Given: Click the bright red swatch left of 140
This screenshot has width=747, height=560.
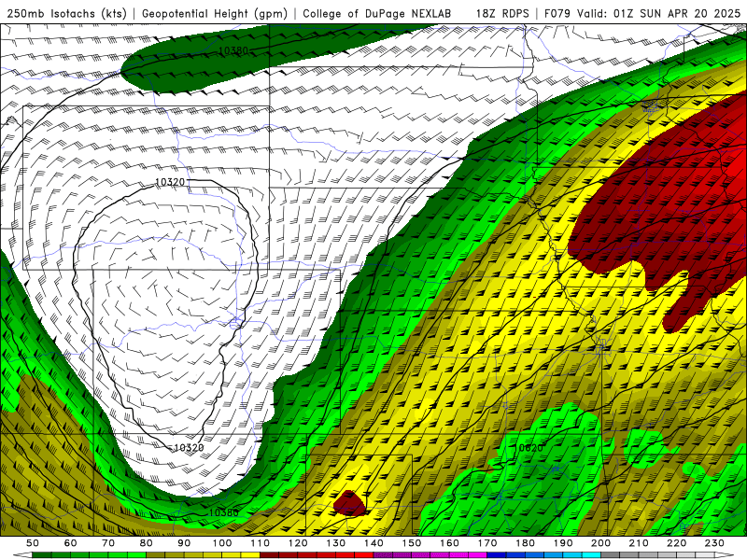Looking at the screenshot, I should click(364, 555).
